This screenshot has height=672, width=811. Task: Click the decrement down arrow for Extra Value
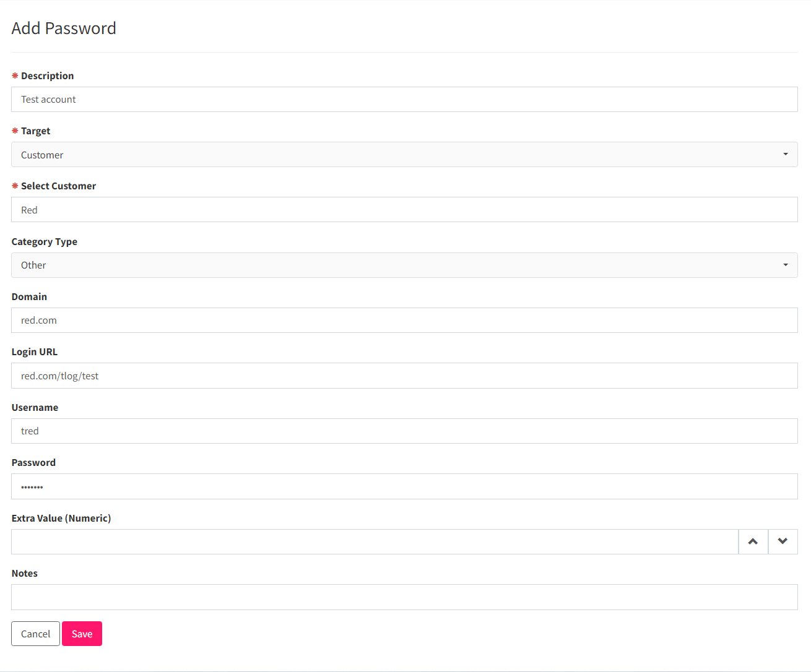coord(783,541)
